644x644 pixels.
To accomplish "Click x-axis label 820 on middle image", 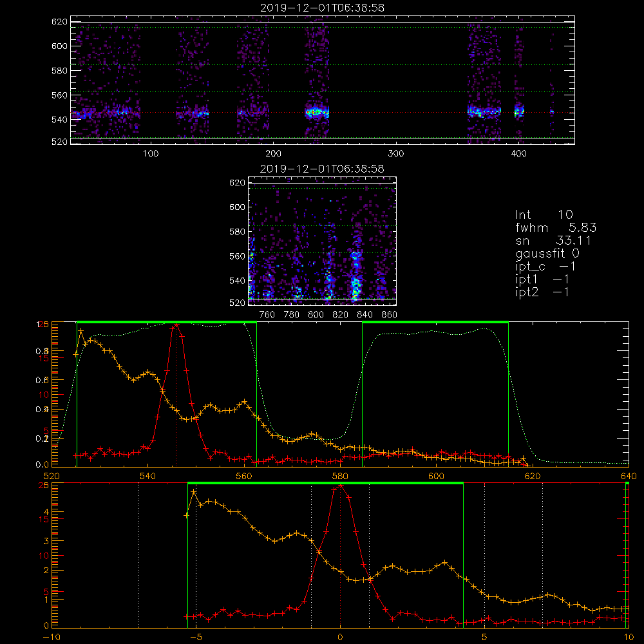I will coord(341,315).
